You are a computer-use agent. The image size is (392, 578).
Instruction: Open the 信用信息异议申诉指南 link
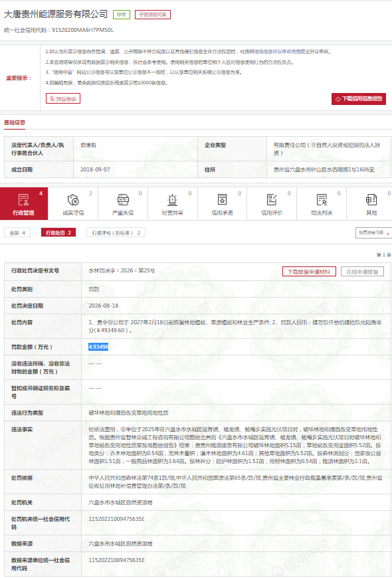(x=276, y=52)
